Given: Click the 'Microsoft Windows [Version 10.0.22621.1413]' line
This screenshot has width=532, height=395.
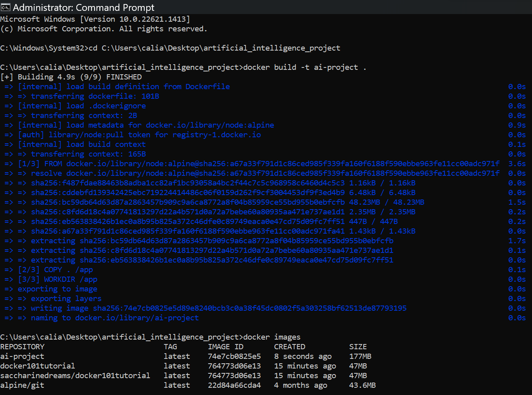Looking at the screenshot, I should click(95, 19).
